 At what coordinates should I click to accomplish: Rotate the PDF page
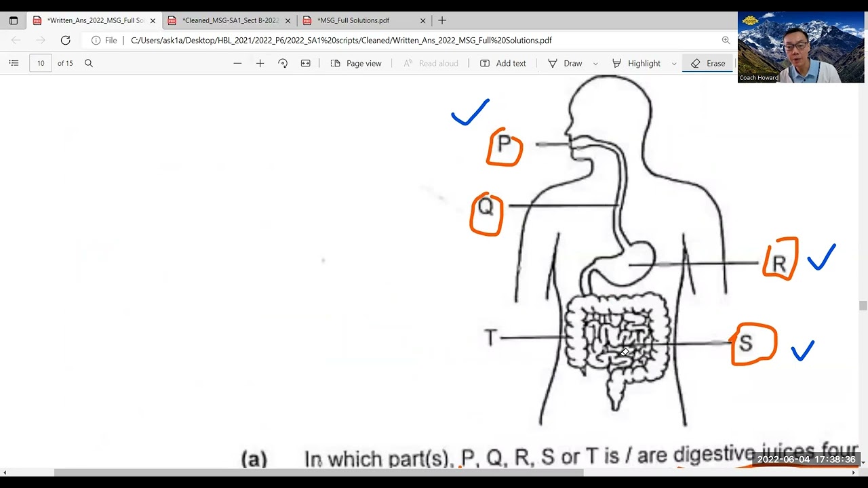[283, 63]
